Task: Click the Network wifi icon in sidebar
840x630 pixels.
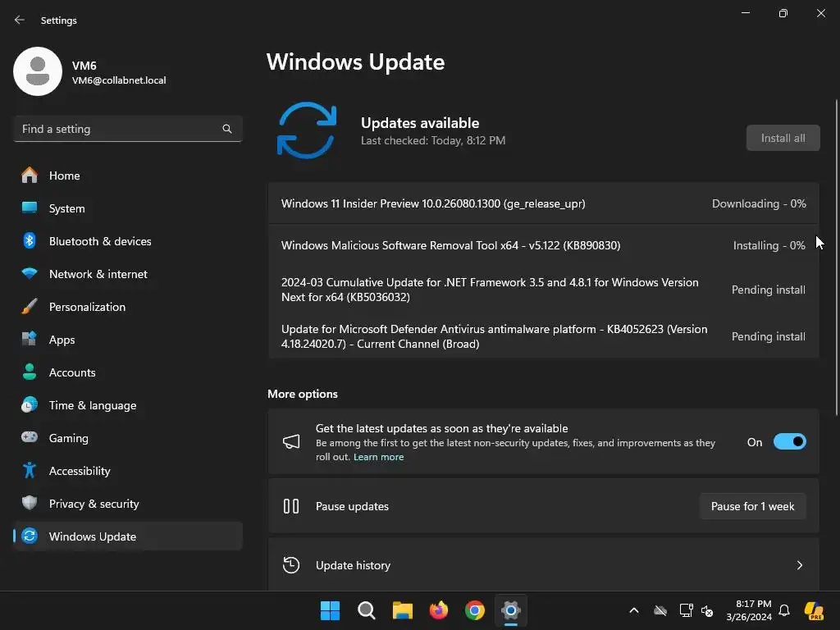Action: tap(30, 274)
